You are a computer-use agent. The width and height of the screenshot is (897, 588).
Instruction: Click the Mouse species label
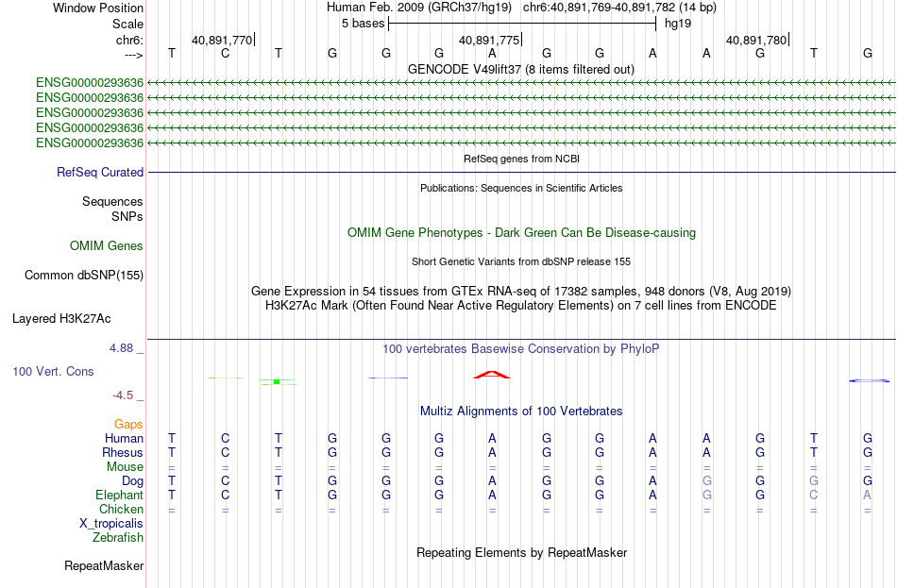coord(125,467)
